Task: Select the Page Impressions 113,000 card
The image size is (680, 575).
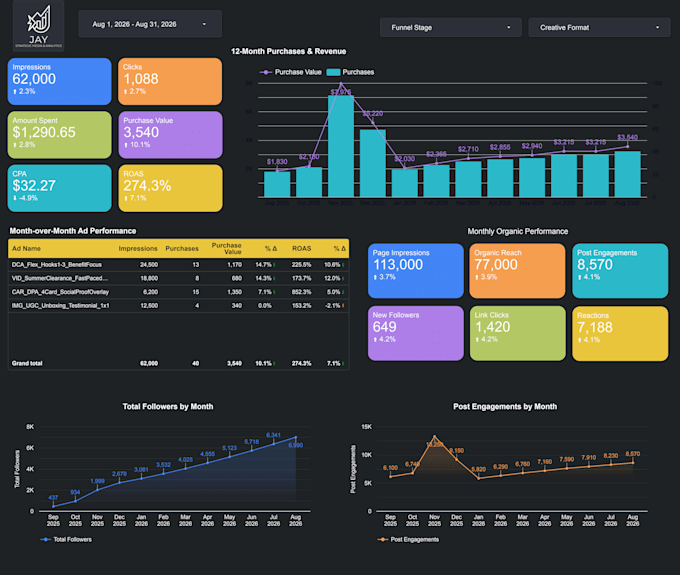Action: [415, 271]
